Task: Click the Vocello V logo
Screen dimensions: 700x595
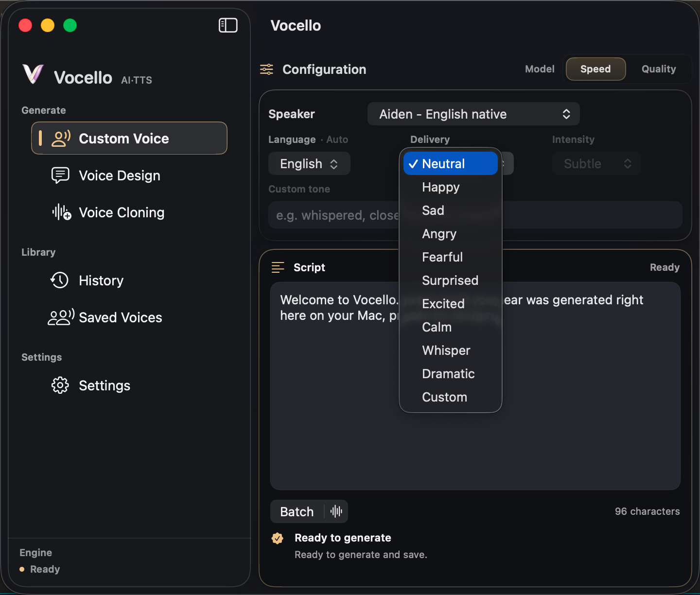Action: [33, 74]
